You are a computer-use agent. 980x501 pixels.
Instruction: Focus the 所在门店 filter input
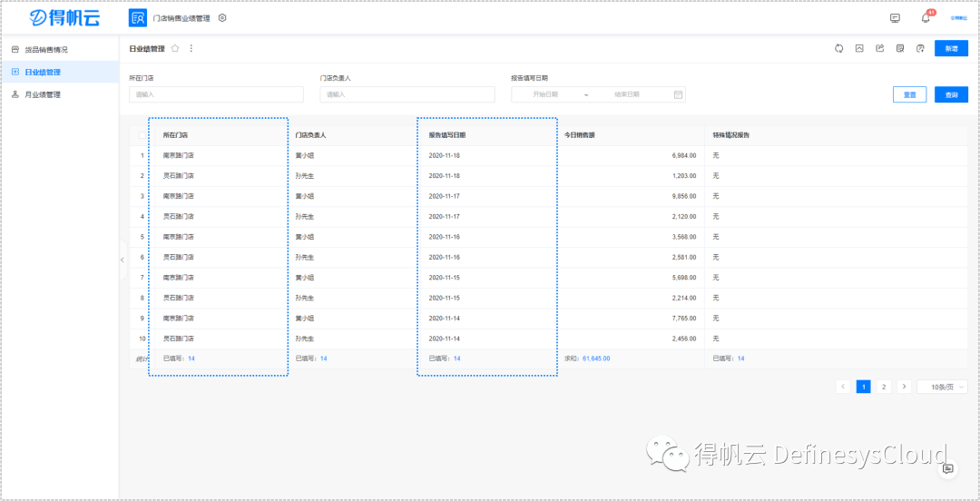pos(216,94)
